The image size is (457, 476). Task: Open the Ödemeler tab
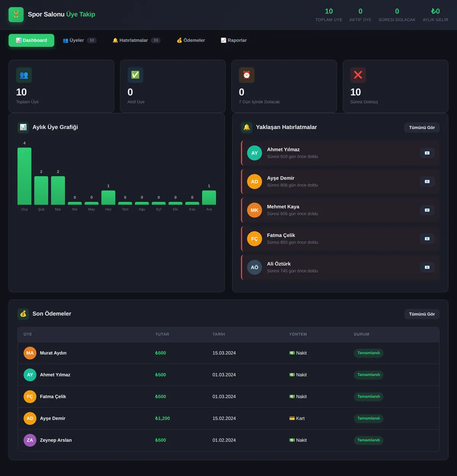click(191, 40)
